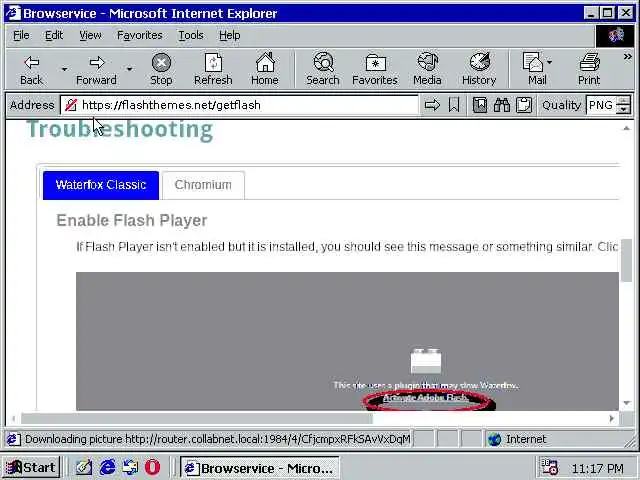Click the Enable Flash Player heading
The width and height of the screenshot is (640, 480).
[x=132, y=220]
